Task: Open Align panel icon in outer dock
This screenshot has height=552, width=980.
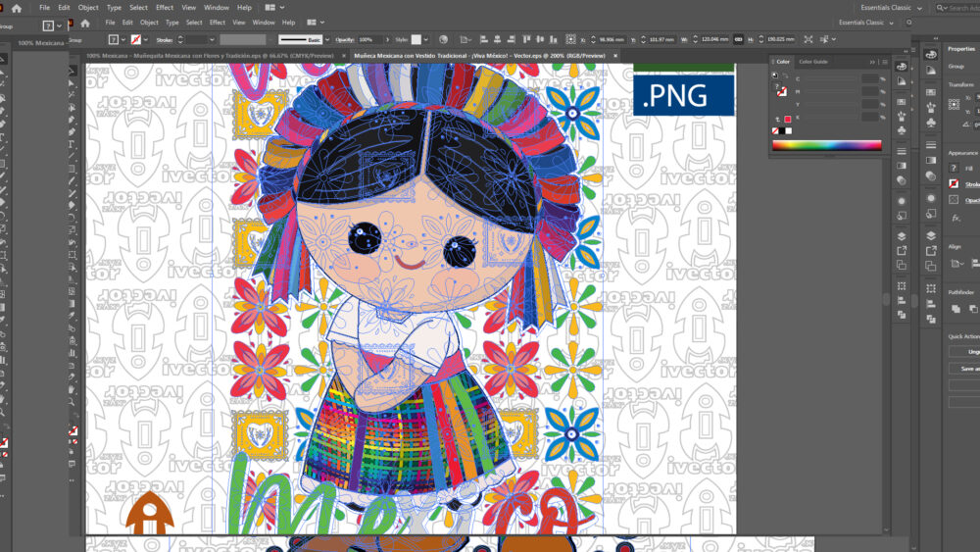Action: [931, 304]
